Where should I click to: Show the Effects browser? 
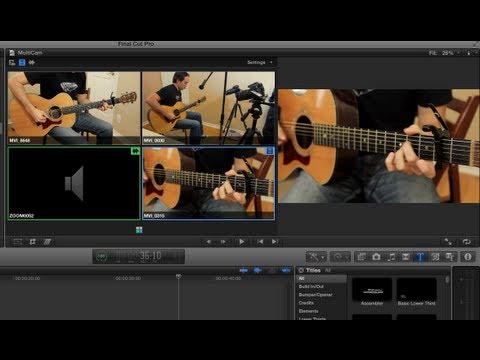[x=361, y=257]
